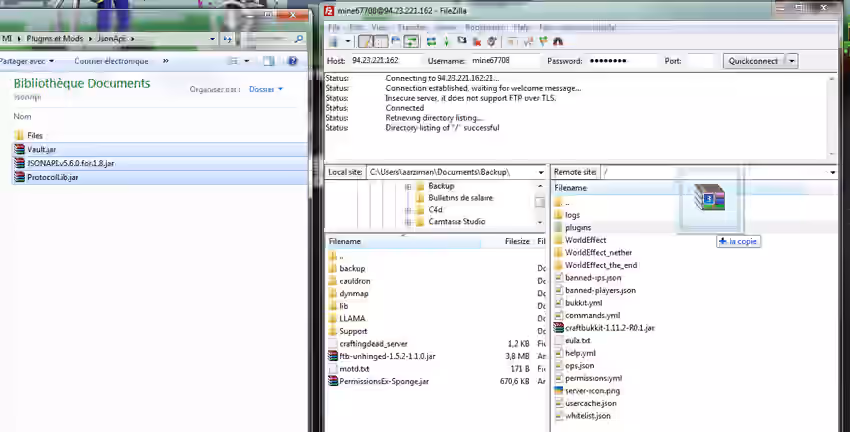
Task: Select ftb-unhinged-1.5.2-1.1.0.jar local file
Action: [x=387, y=357]
